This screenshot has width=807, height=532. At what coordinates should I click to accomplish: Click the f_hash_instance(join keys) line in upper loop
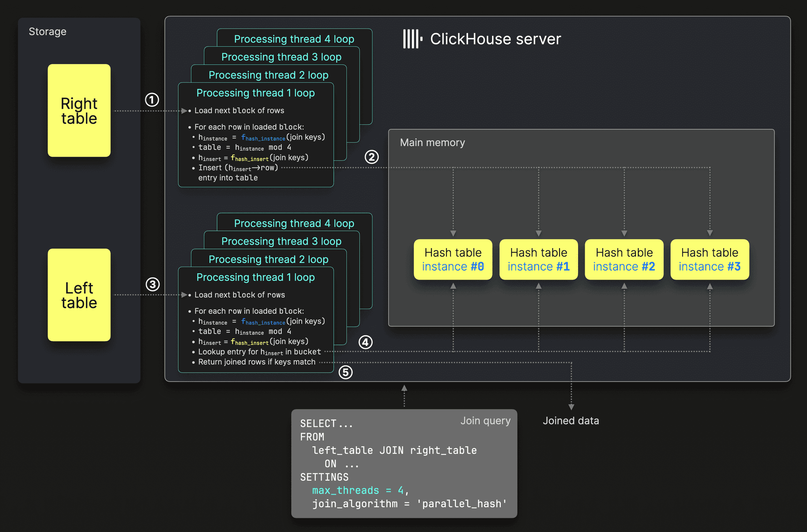(262, 137)
